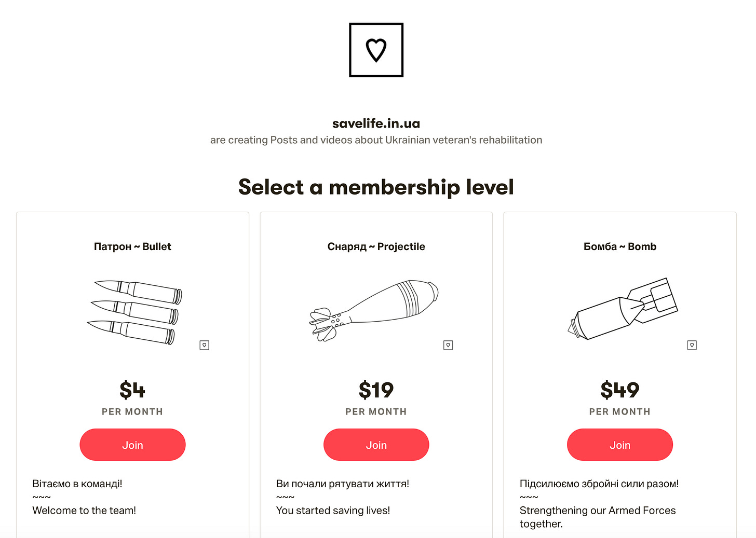The height and width of the screenshot is (538, 756).
Task: Click the three bullets illustration
Action: coord(134,313)
